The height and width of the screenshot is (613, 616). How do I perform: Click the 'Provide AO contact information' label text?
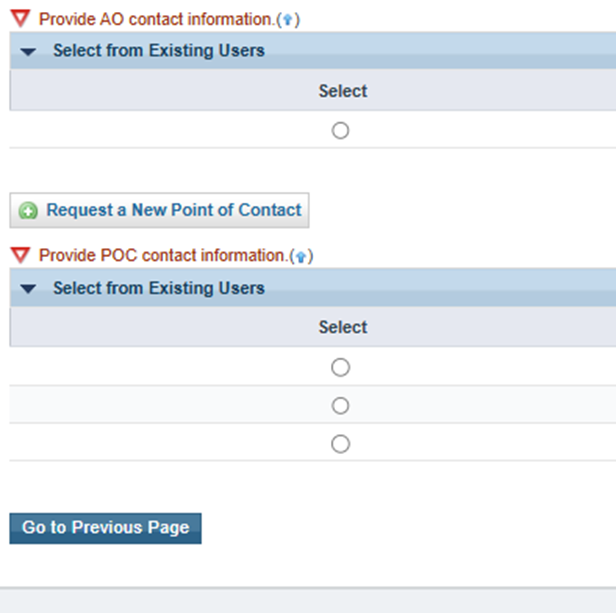click(x=156, y=19)
